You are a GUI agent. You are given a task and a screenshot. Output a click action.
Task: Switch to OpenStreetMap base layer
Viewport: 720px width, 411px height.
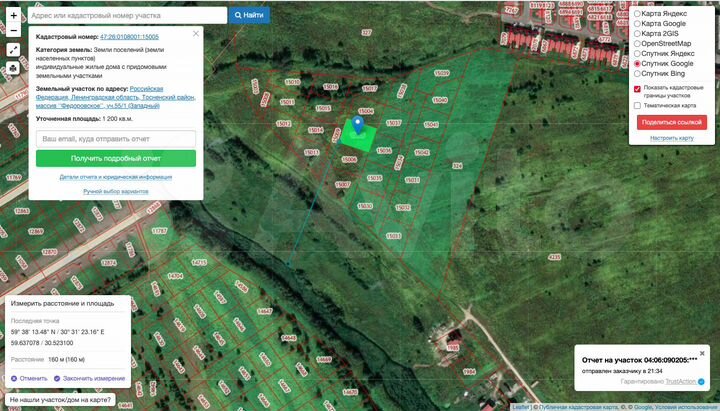(637, 43)
